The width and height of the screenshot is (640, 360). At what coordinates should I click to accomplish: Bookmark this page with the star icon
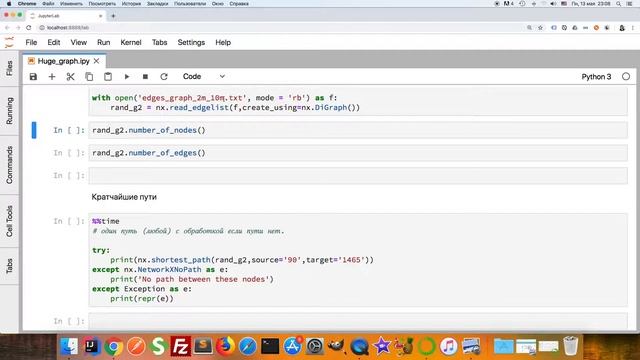point(540,28)
